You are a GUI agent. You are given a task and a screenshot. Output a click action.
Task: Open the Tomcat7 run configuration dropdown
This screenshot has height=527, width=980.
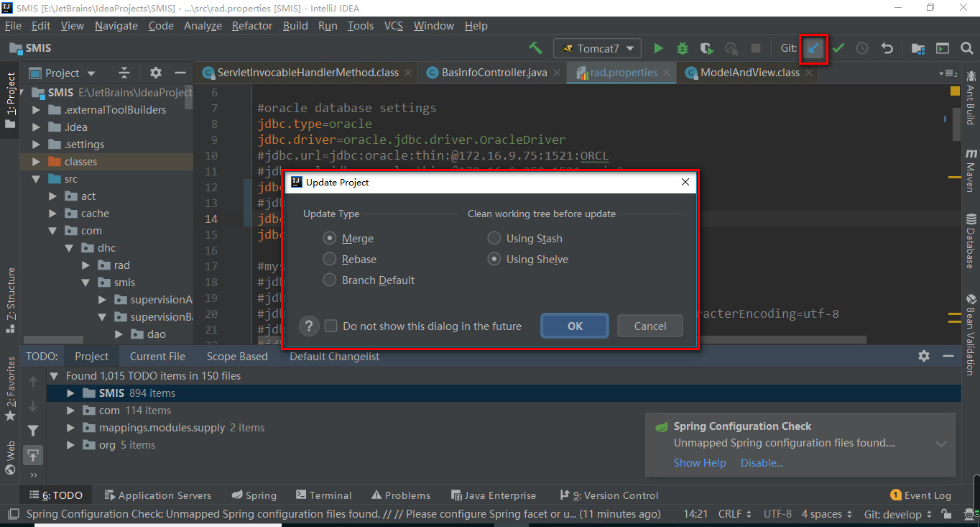coord(598,48)
